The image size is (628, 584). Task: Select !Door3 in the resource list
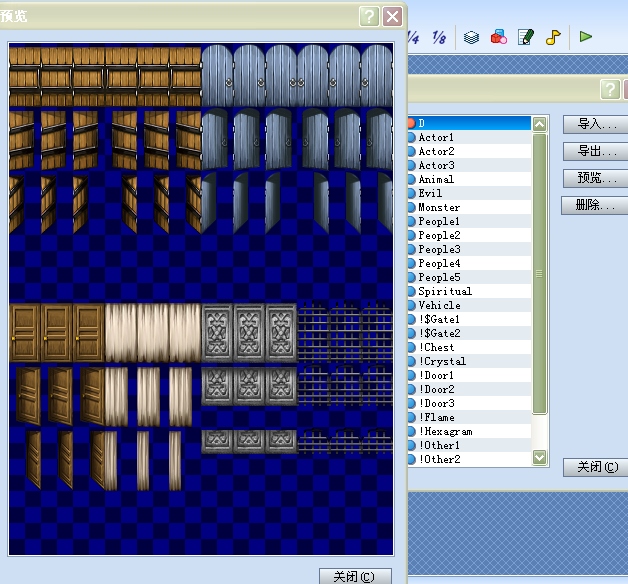pyautogui.click(x=469, y=403)
